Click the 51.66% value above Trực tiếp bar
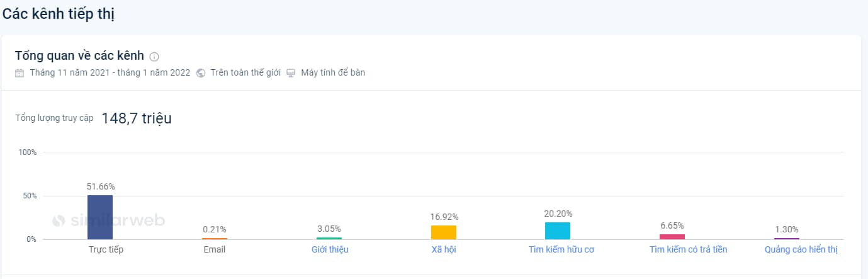 coord(101,186)
